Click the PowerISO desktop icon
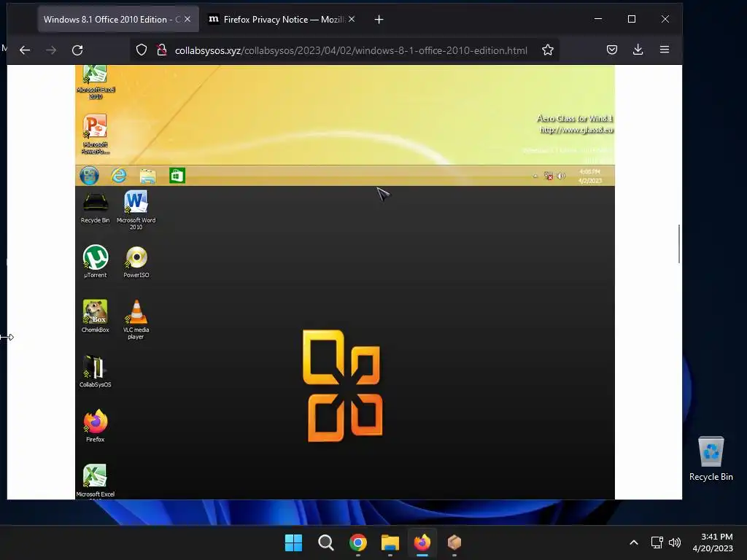 tap(136, 262)
